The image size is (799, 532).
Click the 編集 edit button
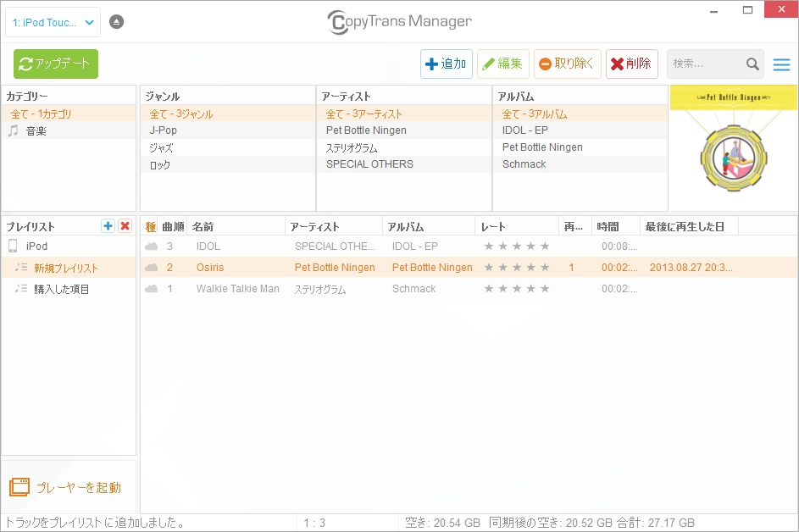pos(503,64)
